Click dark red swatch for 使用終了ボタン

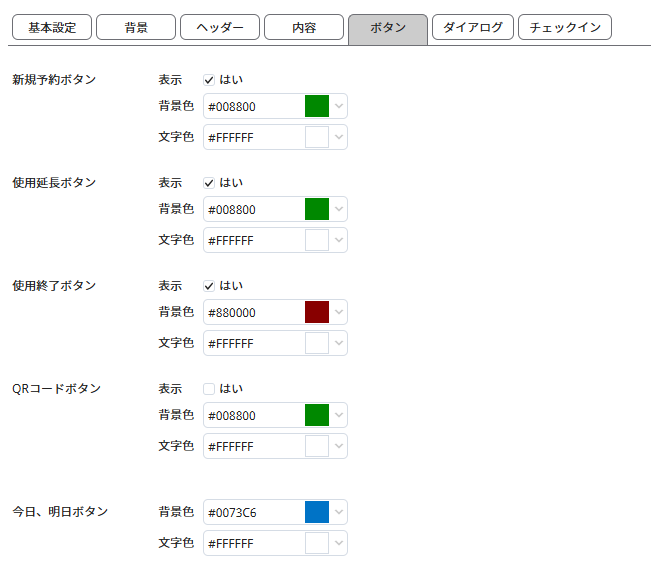[x=317, y=312]
